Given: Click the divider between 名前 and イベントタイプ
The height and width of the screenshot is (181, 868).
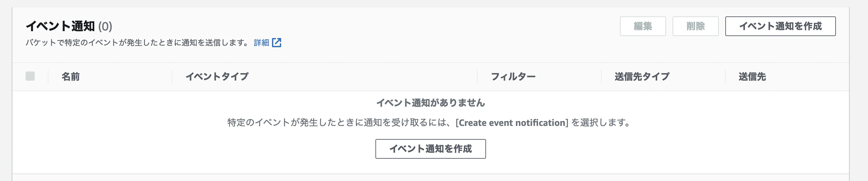Looking at the screenshot, I should click(172, 77).
